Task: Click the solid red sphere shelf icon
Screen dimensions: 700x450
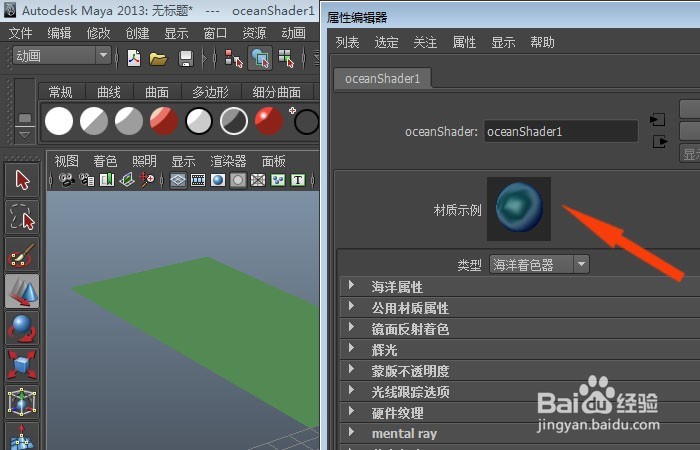Action: coord(268,121)
